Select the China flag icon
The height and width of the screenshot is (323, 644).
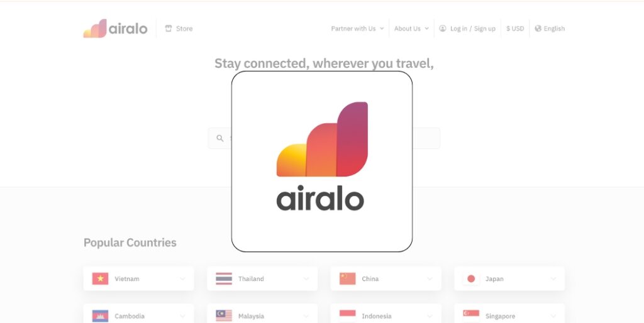(347, 278)
